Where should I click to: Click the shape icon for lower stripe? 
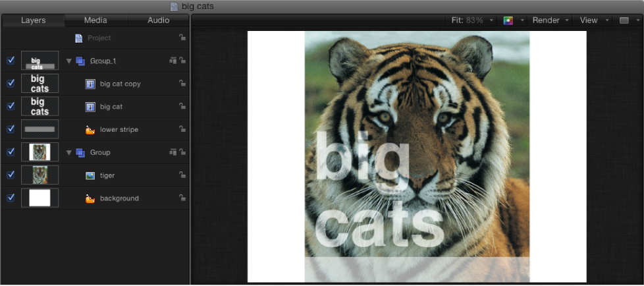(x=90, y=130)
